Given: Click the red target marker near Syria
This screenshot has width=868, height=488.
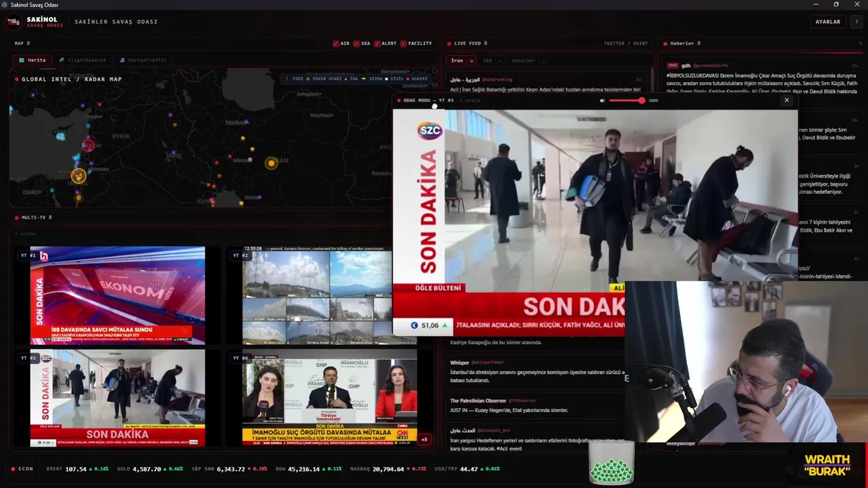Looking at the screenshot, I should [88, 145].
